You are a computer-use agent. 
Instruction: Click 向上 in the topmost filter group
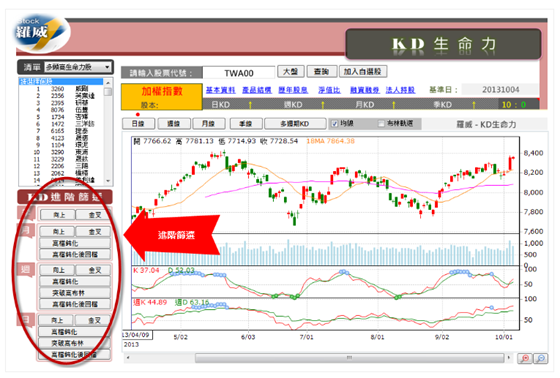(58, 215)
